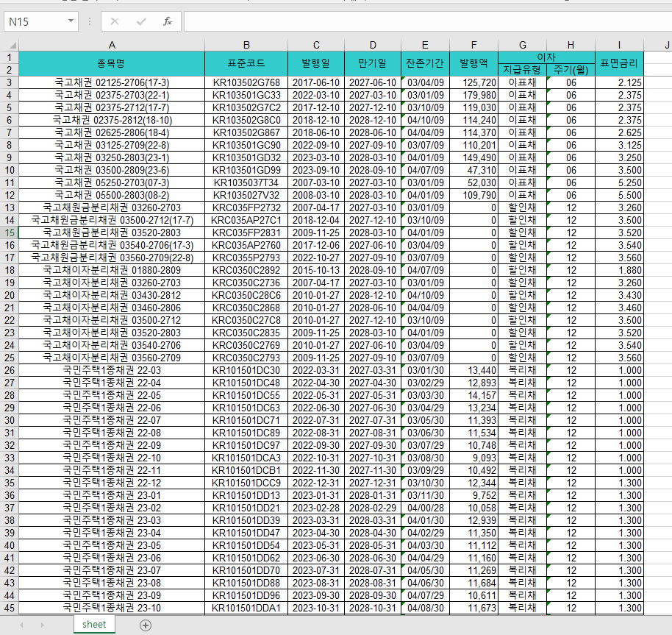The image size is (672, 635).
Task: Select cell with code KR1035037T34
Action: [x=246, y=182]
